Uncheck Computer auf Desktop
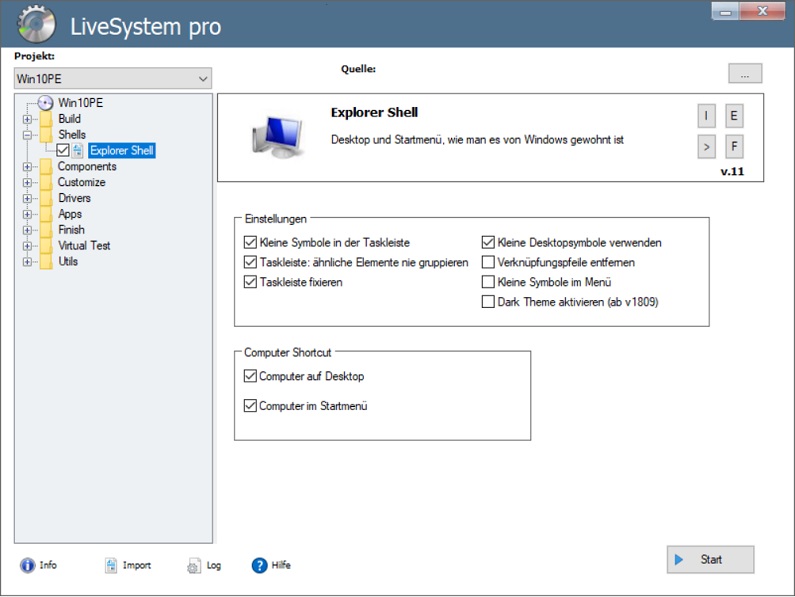The width and height of the screenshot is (795, 597). pos(250,376)
